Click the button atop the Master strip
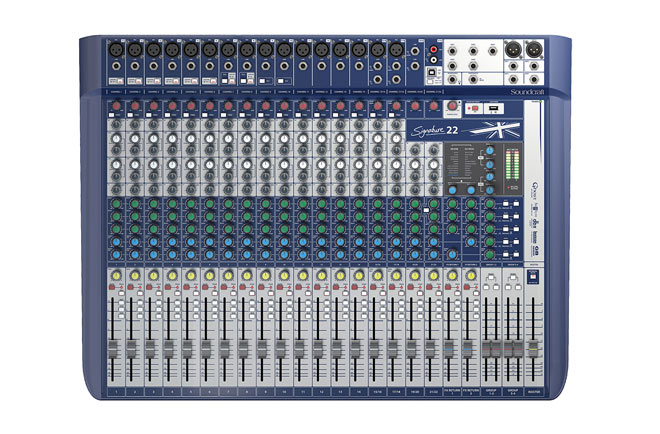The width and height of the screenshot is (660, 434). [x=533, y=278]
